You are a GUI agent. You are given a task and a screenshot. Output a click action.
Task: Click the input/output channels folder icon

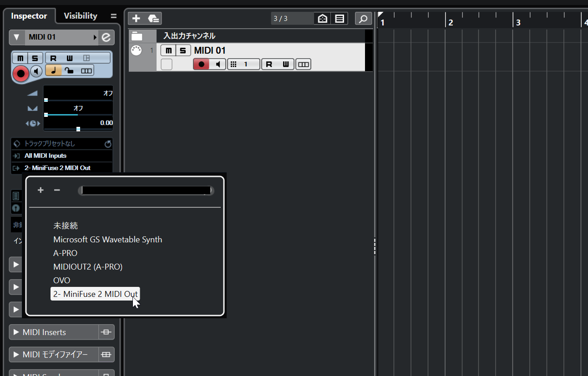[137, 36]
